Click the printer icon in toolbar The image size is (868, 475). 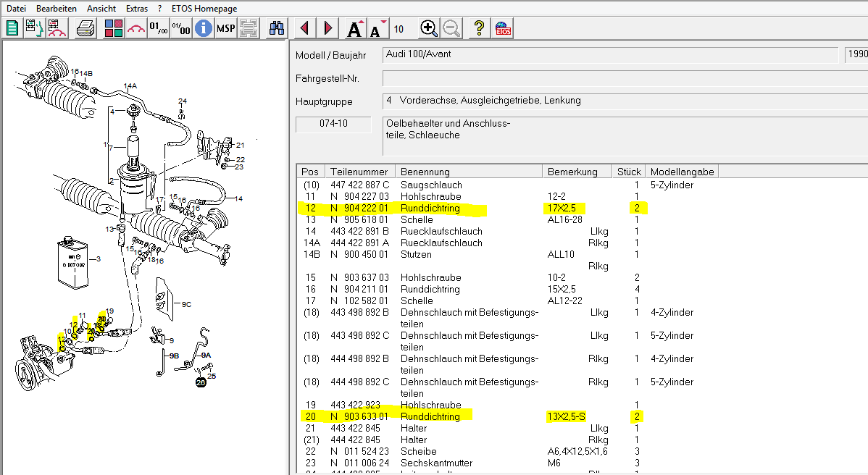[85, 28]
